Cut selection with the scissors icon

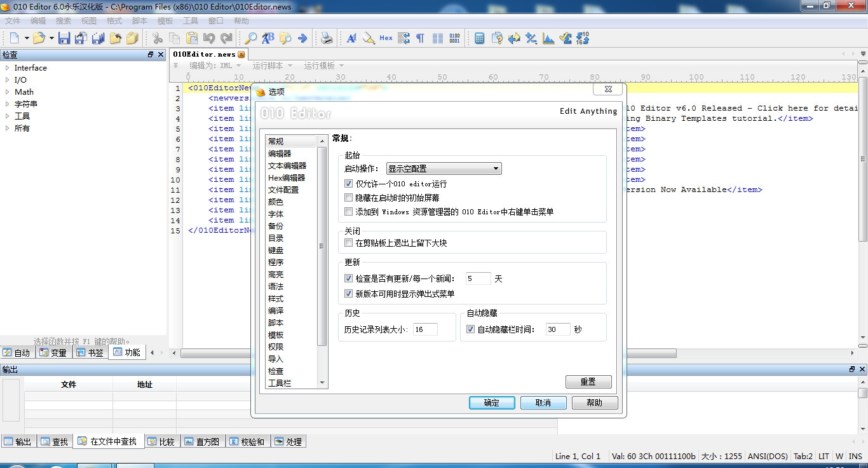tap(158, 38)
